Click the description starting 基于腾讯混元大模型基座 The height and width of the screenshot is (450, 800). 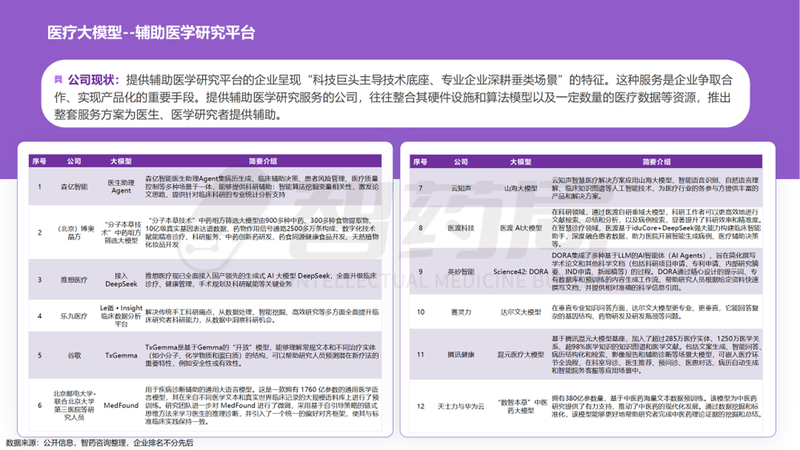coord(656,355)
